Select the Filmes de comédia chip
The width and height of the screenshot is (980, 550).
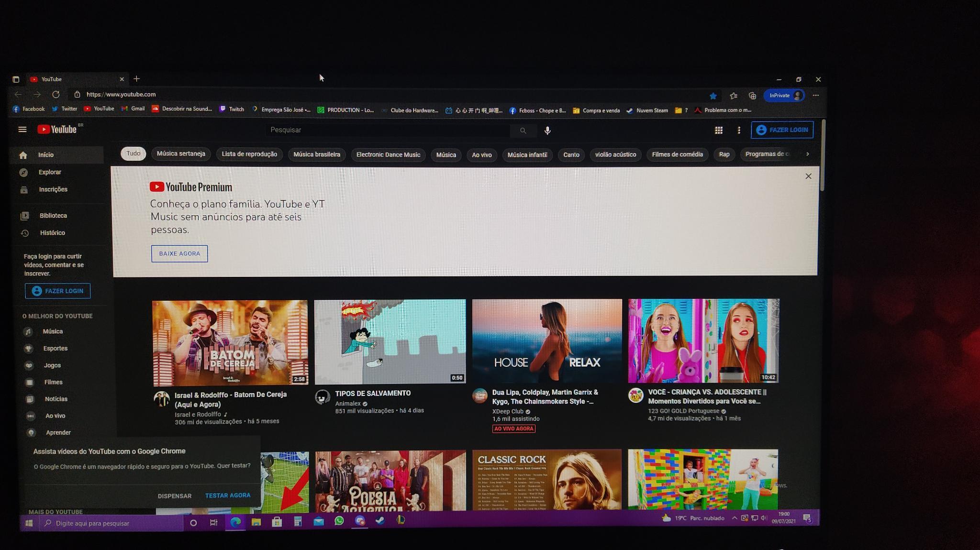(x=677, y=154)
